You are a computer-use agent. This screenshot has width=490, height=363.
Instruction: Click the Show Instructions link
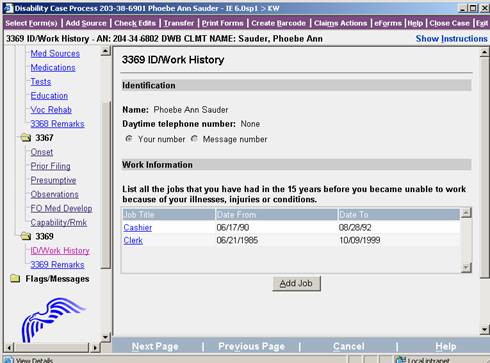coord(451,39)
